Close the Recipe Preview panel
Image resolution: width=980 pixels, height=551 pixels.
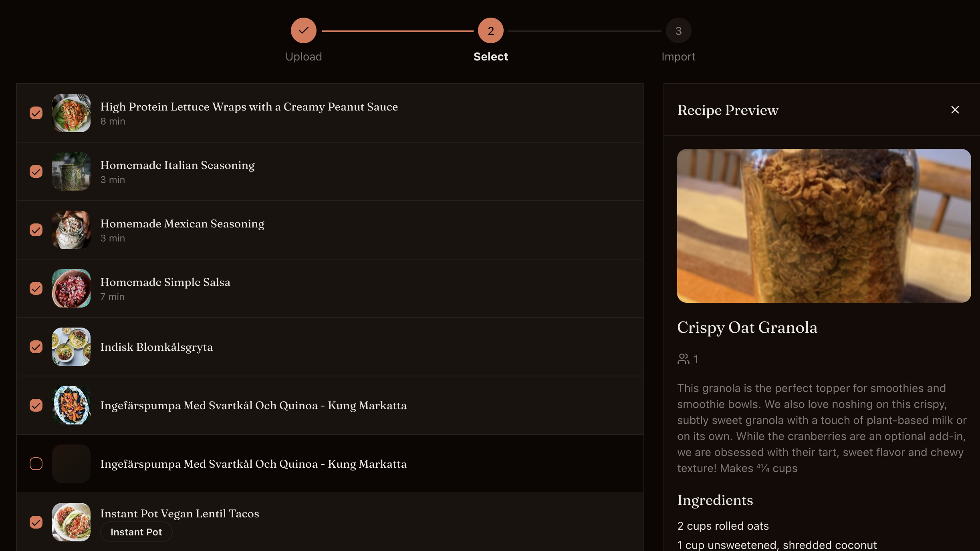[955, 110]
